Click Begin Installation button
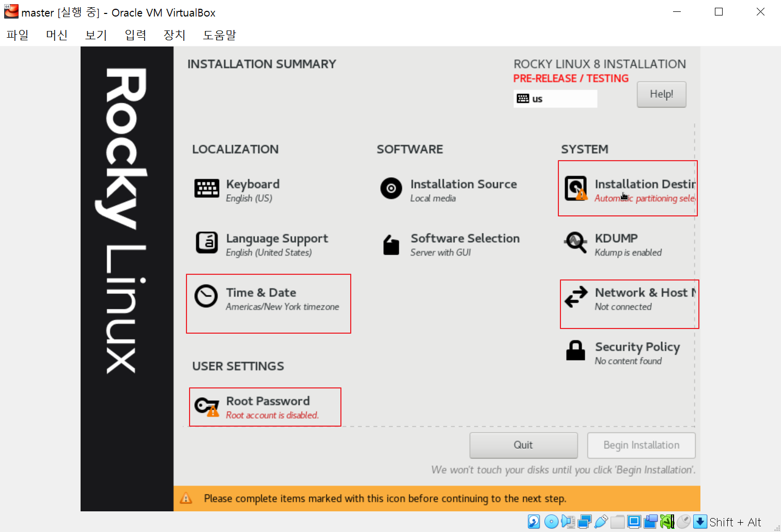781x532 pixels. tap(641, 445)
